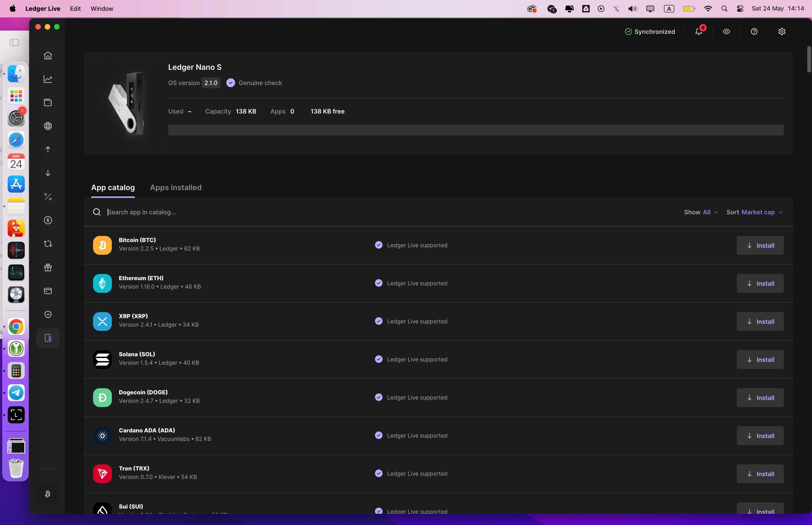The width and height of the screenshot is (812, 525).
Task: Open the Apple menu
Action: click(13, 8)
